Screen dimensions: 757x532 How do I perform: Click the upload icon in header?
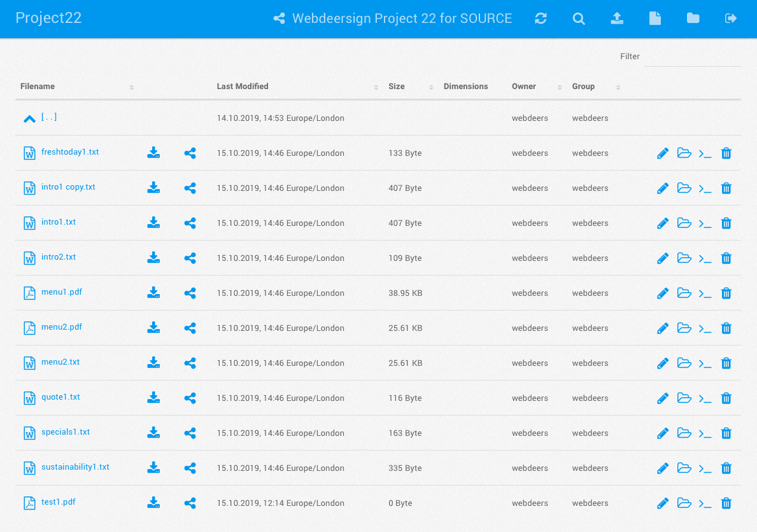(616, 18)
